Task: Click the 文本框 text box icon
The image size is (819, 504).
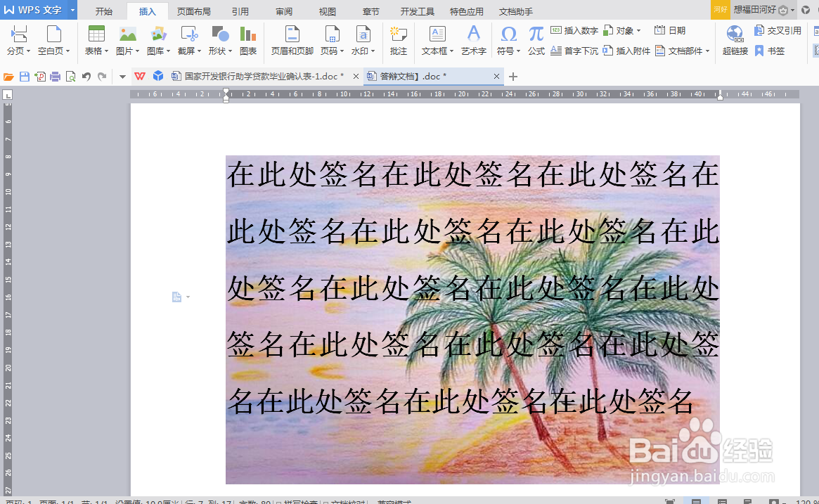Action: pos(437,34)
